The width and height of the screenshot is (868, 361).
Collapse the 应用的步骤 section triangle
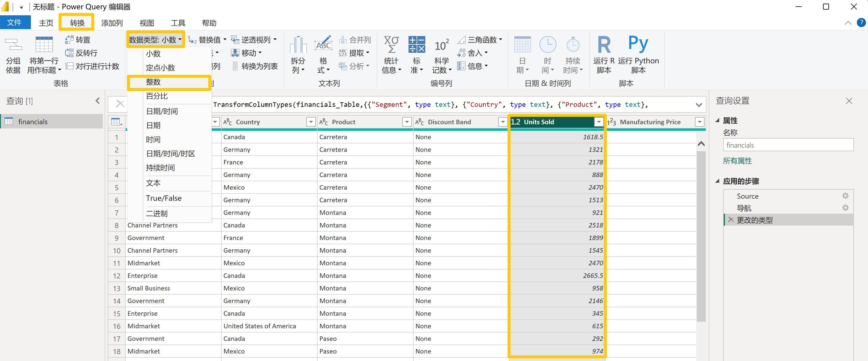pos(717,181)
